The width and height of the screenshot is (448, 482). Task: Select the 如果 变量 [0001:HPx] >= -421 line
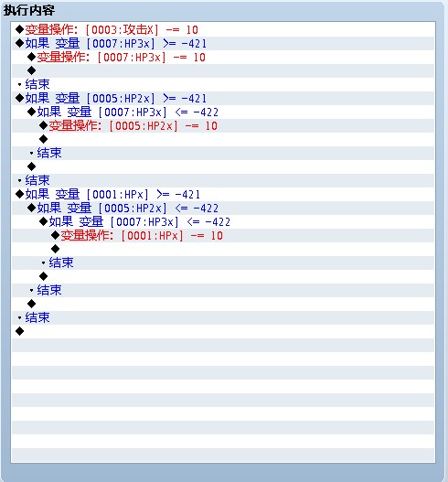[x=223, y=194]
